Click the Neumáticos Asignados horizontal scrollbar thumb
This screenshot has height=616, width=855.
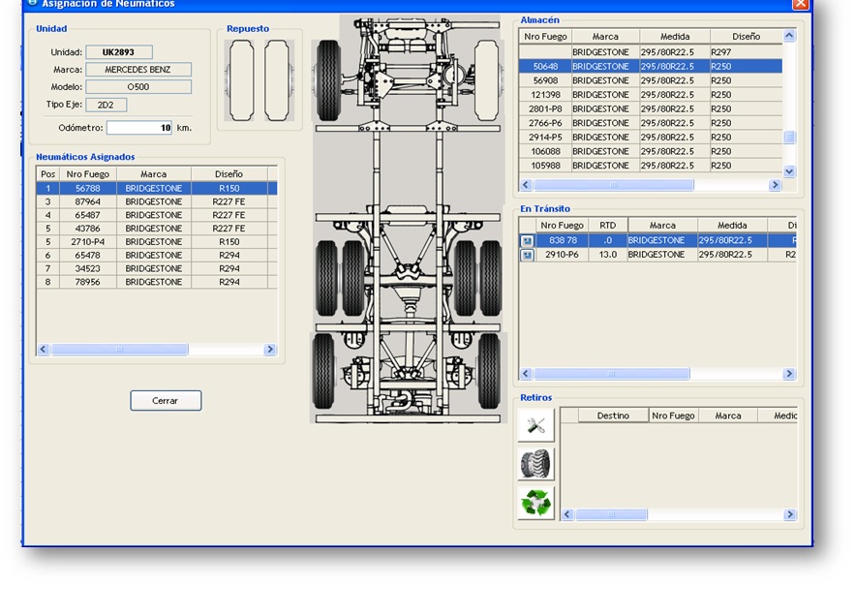(120, 350)
